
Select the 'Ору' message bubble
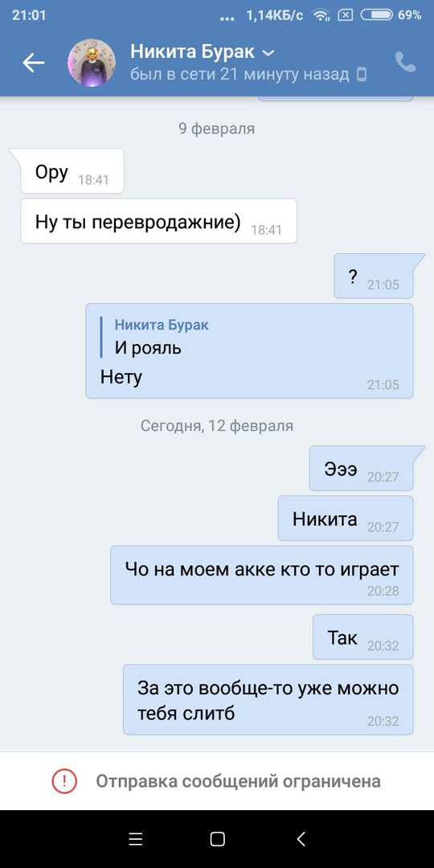[72, 172]
